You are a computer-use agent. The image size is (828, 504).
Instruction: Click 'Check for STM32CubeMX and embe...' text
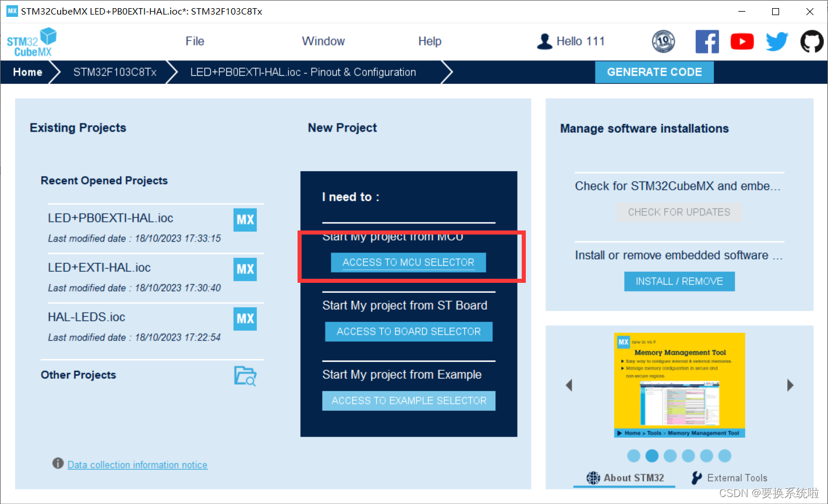(677, 186)
